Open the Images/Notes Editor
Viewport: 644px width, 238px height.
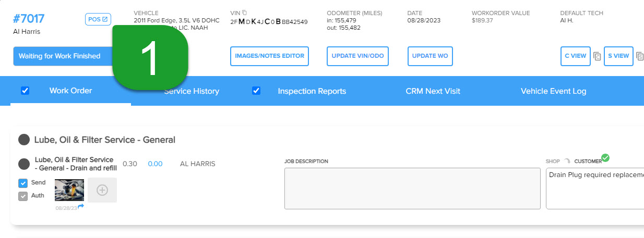pyautogui.click(x=269, y=56)
